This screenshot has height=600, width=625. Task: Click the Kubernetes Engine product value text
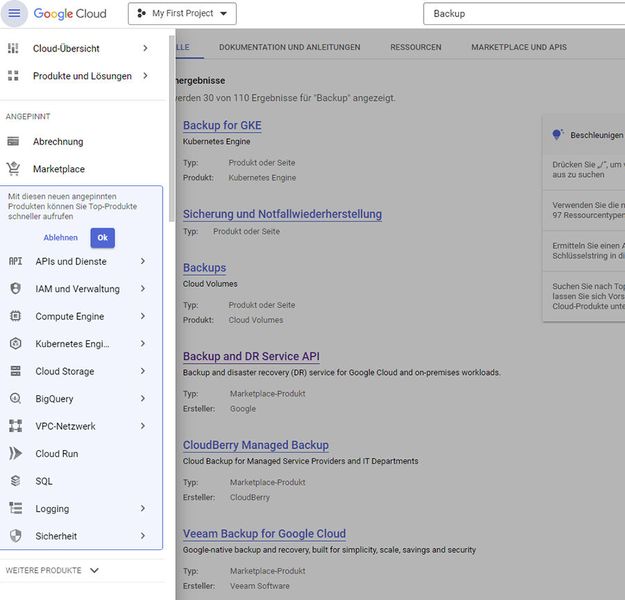point(262,178)
